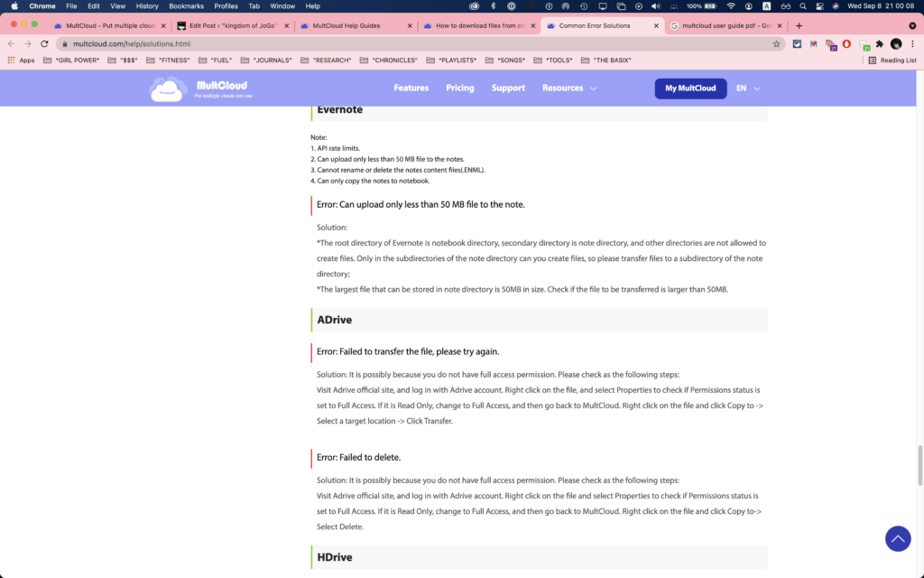The image size is (924, 578).
Task: Open the Chrome extensions puzzle icon
Action: click(879, 43)
